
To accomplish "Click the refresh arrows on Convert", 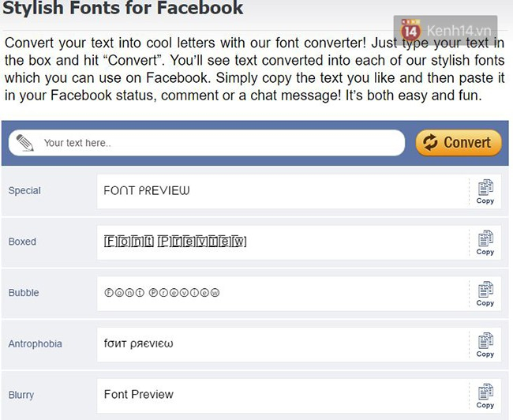I will 430,143.
